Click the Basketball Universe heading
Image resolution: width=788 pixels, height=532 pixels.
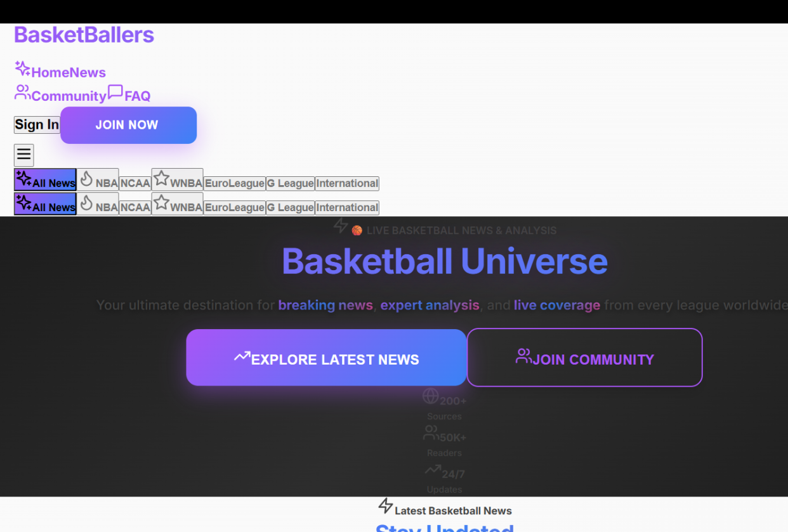coord(445,261)
